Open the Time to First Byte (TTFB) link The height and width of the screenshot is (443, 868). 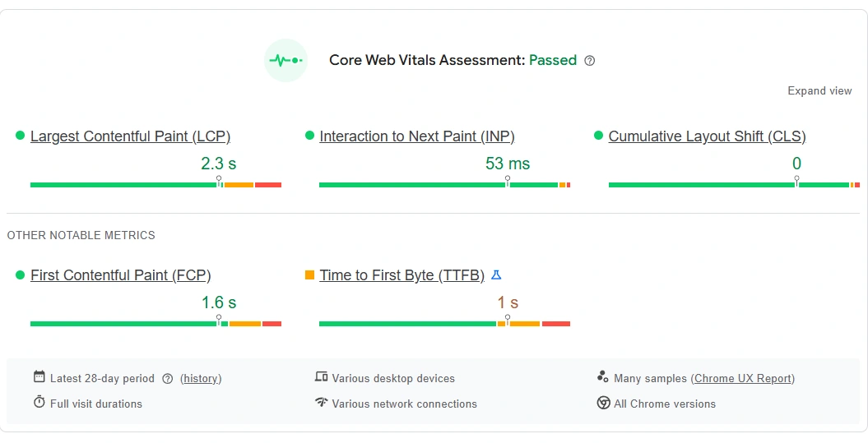point(402,275)
